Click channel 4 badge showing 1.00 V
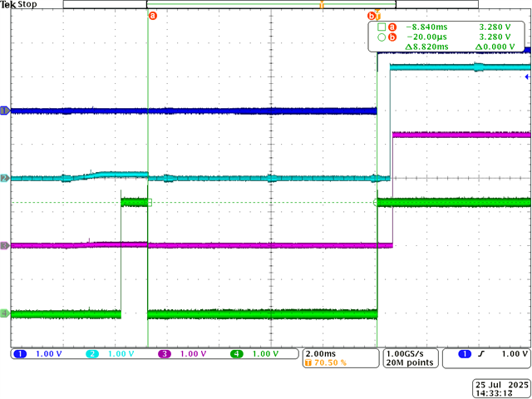The image size is (532, 399). 254,354
